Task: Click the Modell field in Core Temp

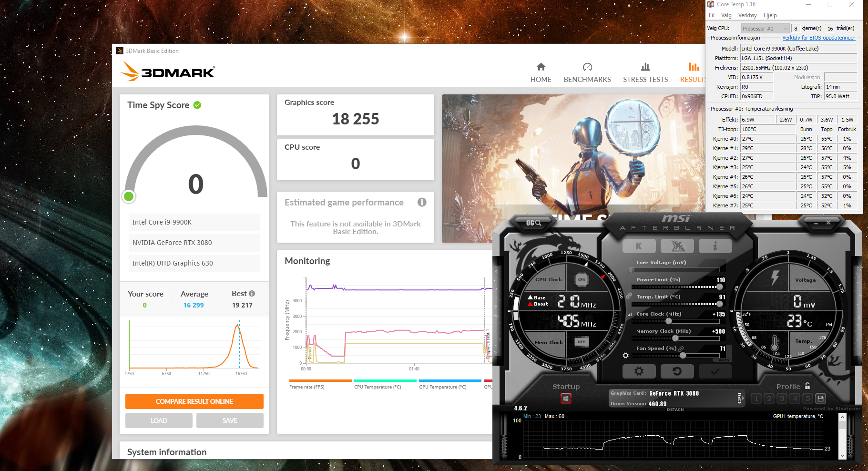Action: tap(798, 49)
